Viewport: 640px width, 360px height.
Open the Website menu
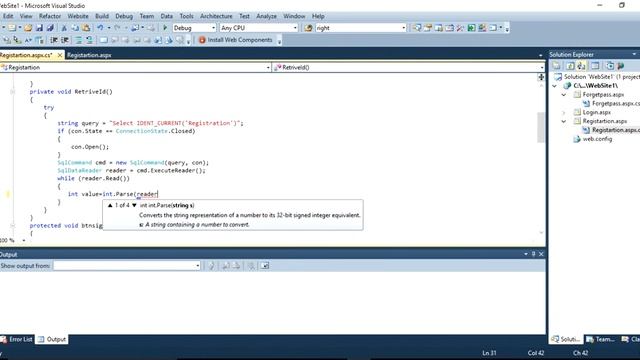(x=78, y=16)
